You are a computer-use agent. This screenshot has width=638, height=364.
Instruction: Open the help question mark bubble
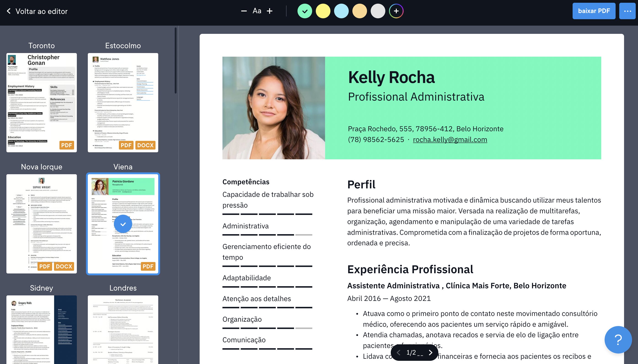618,340
